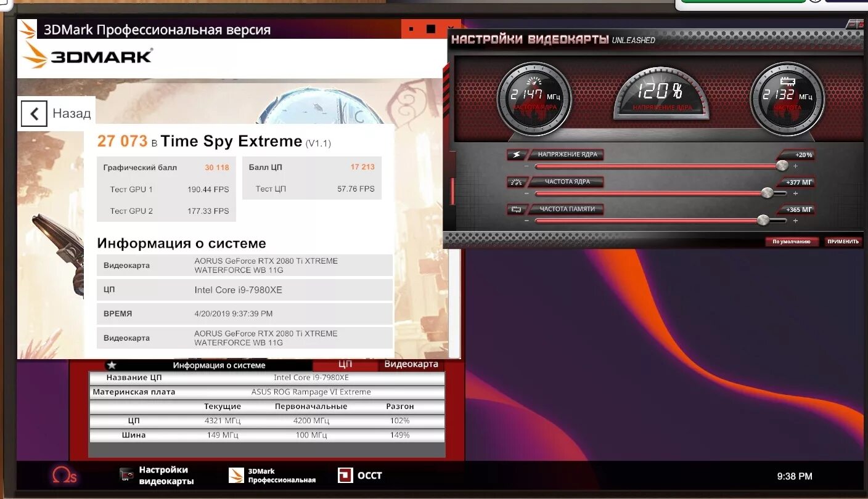The height and width of the screenshot is (499, 868).
Task: Click the Шина current value 149 МГц
Action: (x=223, y=435)
